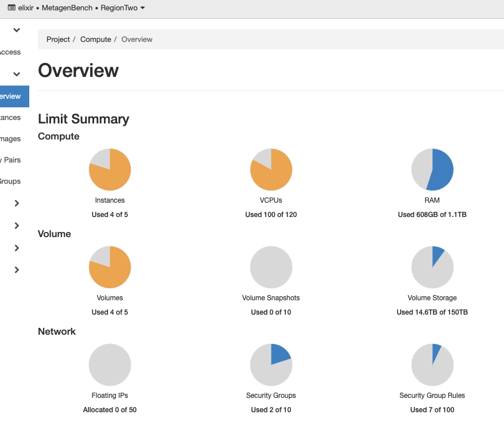This screenshot has width=504, height=430.
Task: Select the Overview sidebar item
Action: (14, 96)
